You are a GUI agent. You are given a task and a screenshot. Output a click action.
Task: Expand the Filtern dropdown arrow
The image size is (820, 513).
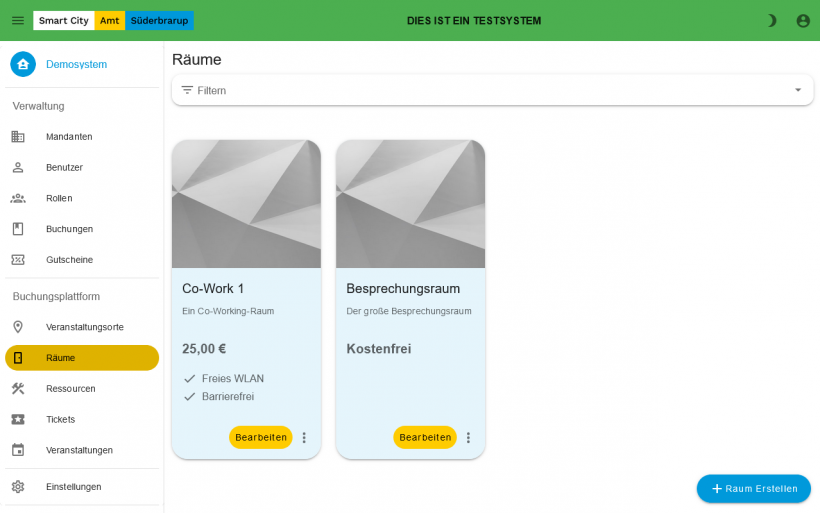(798, 90)
